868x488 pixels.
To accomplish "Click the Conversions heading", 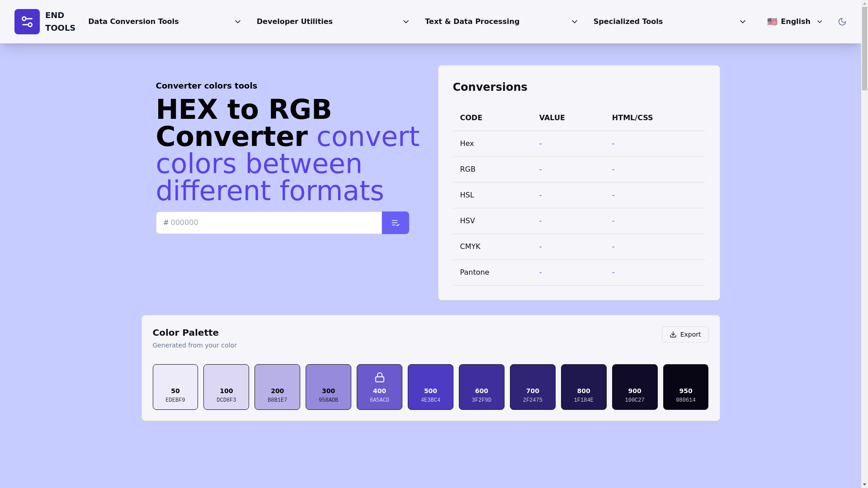I will [490, 87].
